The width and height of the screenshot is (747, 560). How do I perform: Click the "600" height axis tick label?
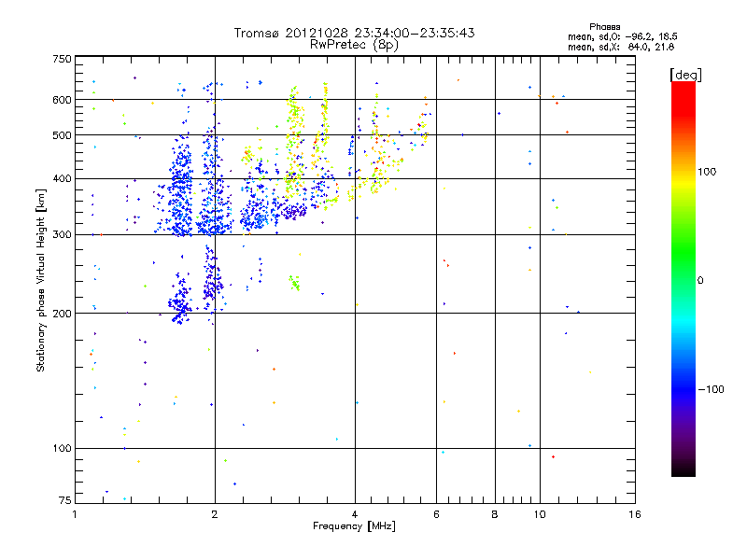pos(62,100)
